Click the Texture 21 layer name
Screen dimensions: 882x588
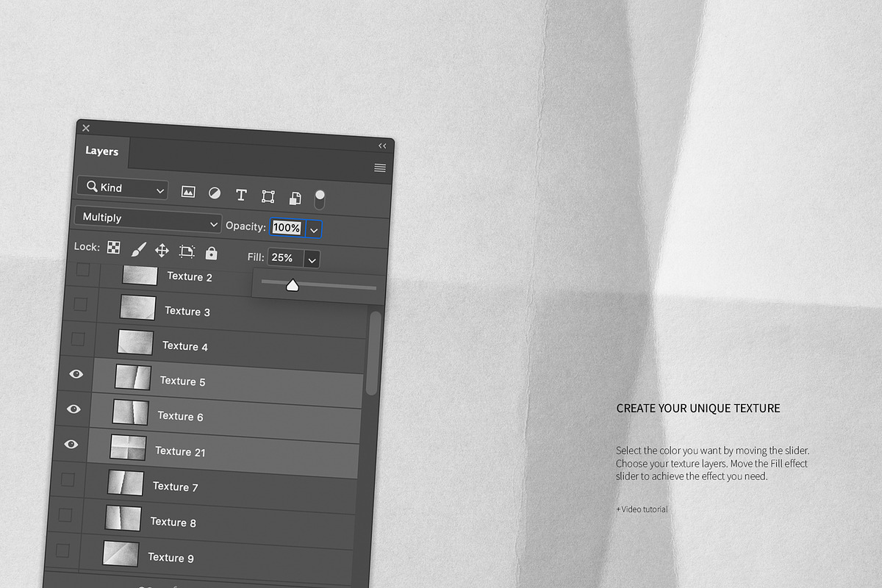click(180, 451)
